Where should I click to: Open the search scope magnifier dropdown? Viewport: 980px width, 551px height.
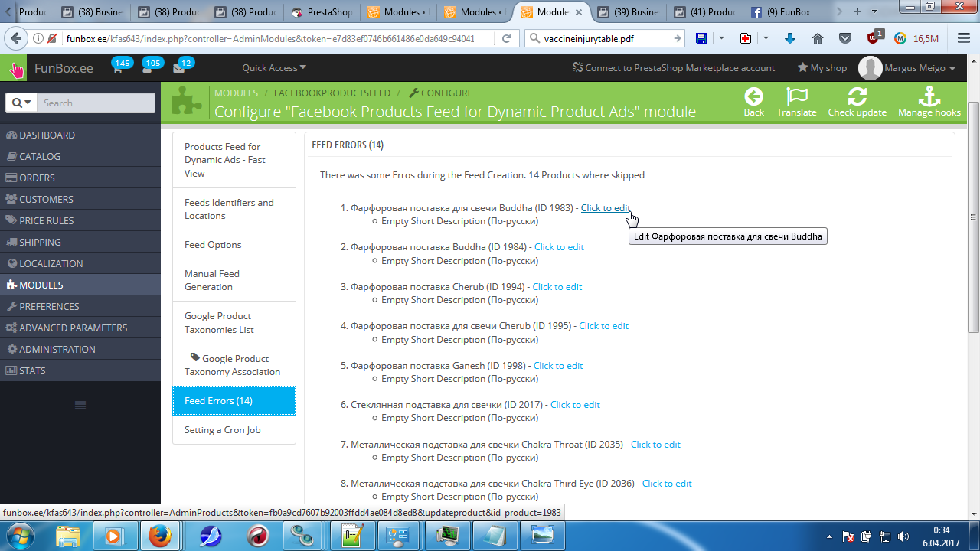(x=21, y=103)
